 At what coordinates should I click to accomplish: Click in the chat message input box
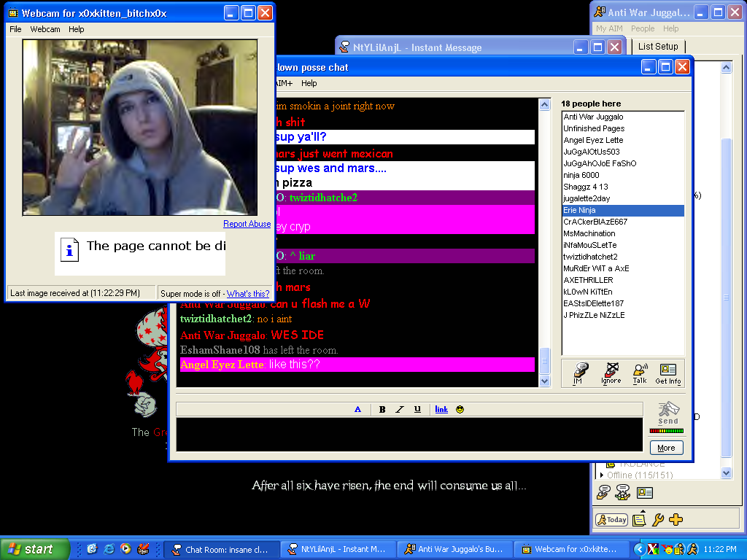pos(409,435)
